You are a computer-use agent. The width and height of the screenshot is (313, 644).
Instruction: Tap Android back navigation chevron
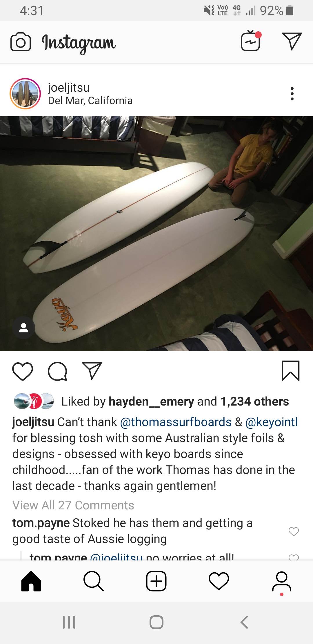(x=244, y=622)
